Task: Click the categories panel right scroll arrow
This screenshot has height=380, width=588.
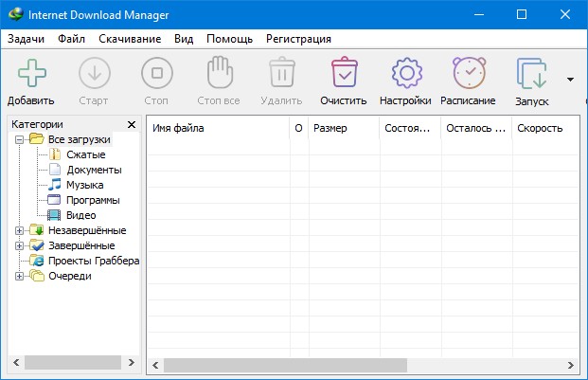Action: pyautogui.click(x=132, y=362)
